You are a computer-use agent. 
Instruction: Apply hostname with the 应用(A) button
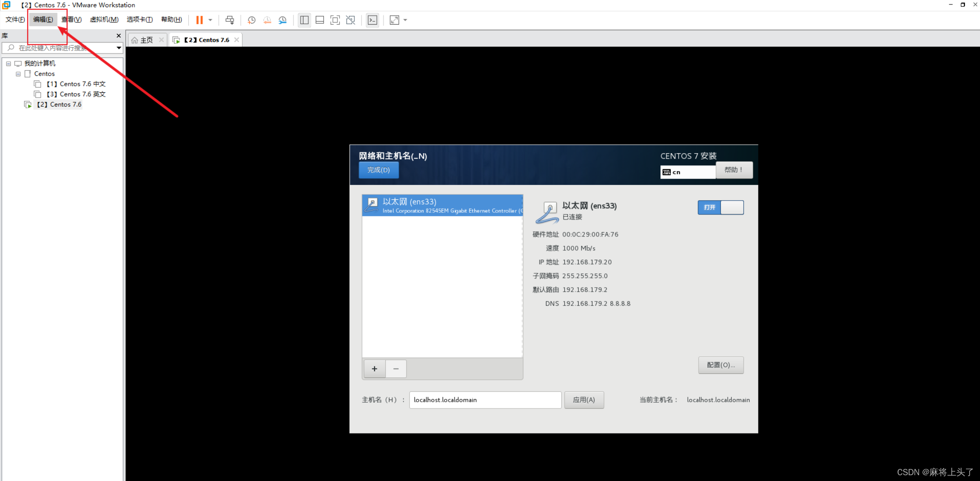click(x=584, y=400)
